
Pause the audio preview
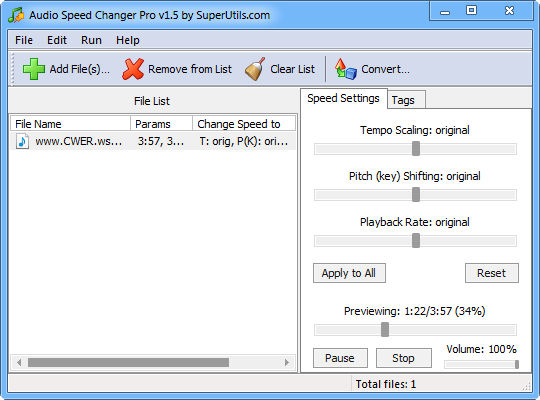[340, 358]
